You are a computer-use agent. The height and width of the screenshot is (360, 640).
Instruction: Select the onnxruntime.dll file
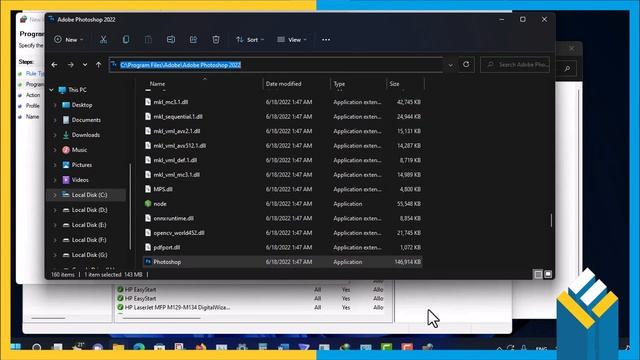pyautogui.click(x=173, y=218)
